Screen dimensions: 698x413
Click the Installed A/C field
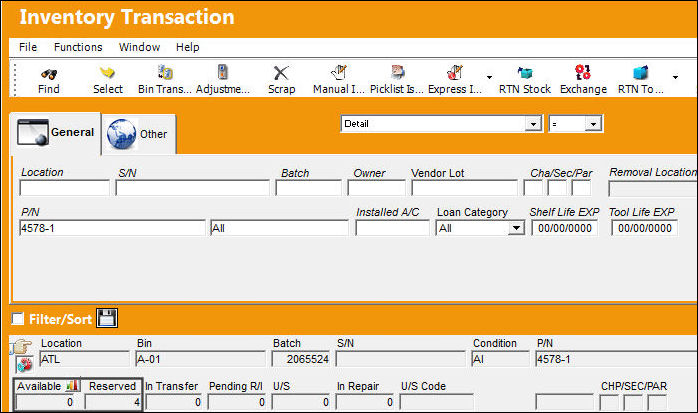pos(393,228)
